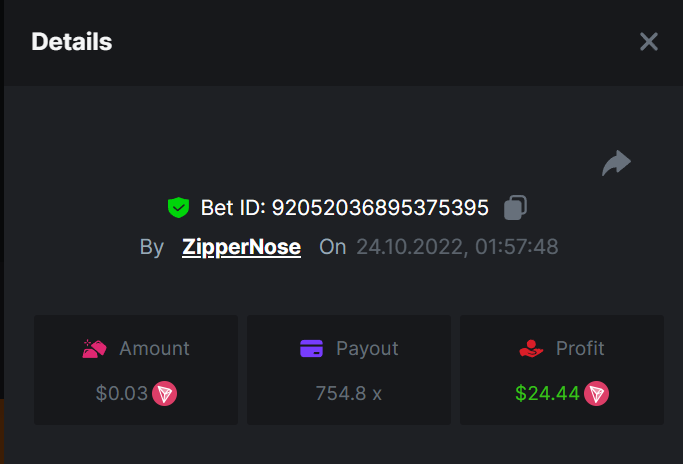Click the purple Payout card icon
Screen dimensions: 683x464
(311, 349)
